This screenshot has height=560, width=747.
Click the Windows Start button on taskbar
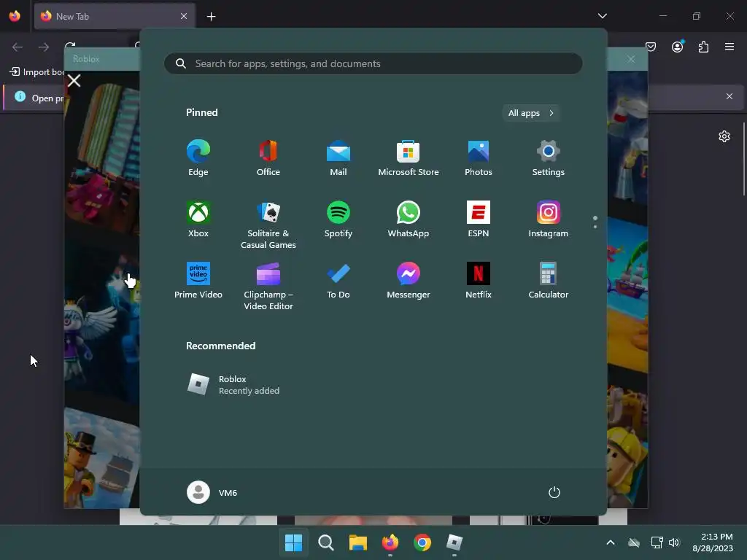pos(293,542)
